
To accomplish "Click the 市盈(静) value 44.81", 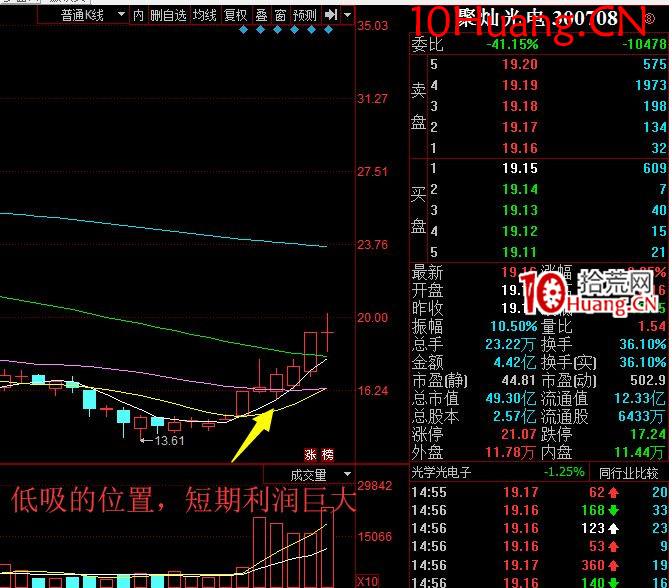I will point(519,380).
